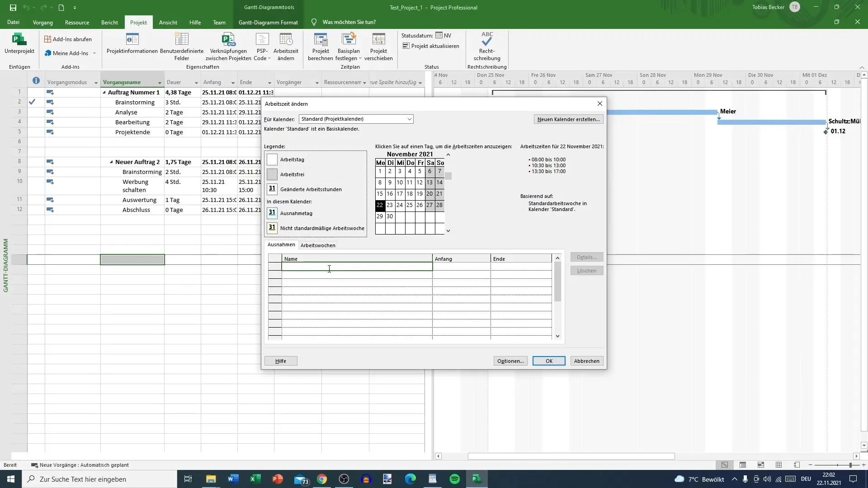
Task: Click Projekt aktualisieren
Action: (x=431, y=46)
